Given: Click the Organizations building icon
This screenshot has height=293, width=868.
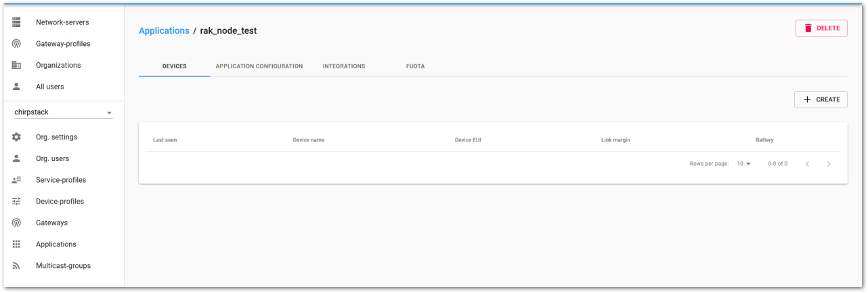Looking at the screenshot, I should click(x=16, y=66).
